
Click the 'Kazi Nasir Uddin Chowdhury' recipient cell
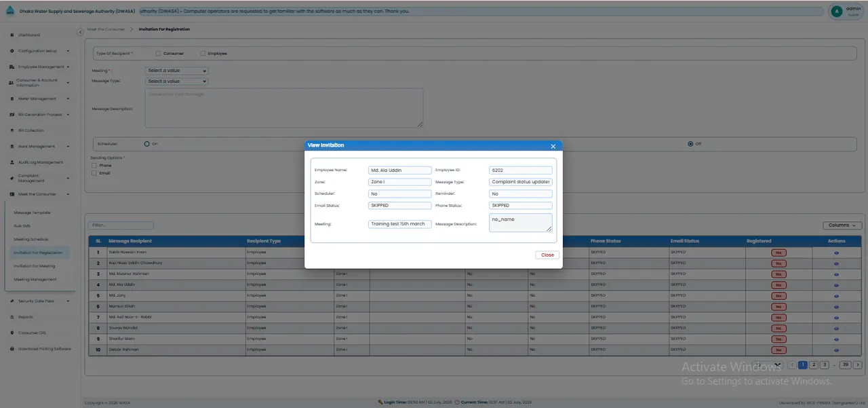pyautogui.click(x=176, y=263)
